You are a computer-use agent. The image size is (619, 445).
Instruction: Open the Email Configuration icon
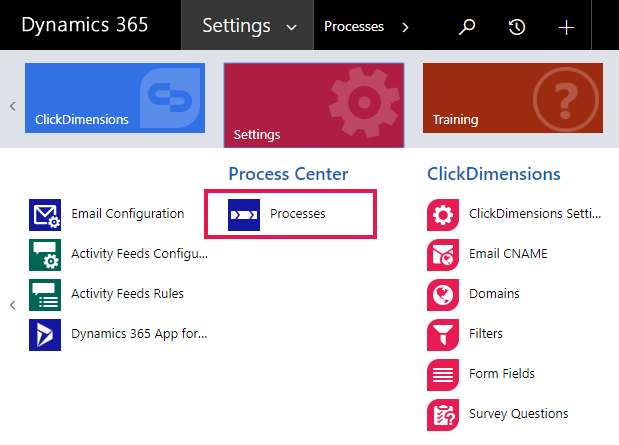pyautogui.click(x=45, y=215)
